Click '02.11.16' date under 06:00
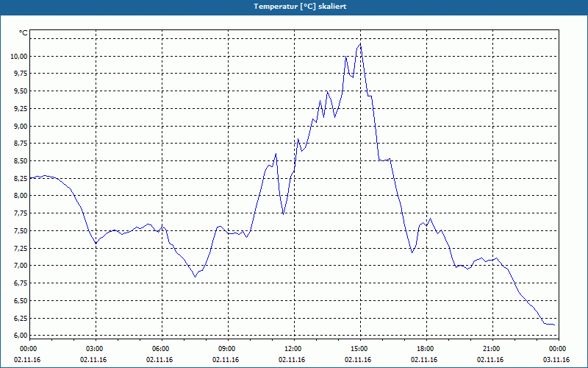 click(159, 360)
